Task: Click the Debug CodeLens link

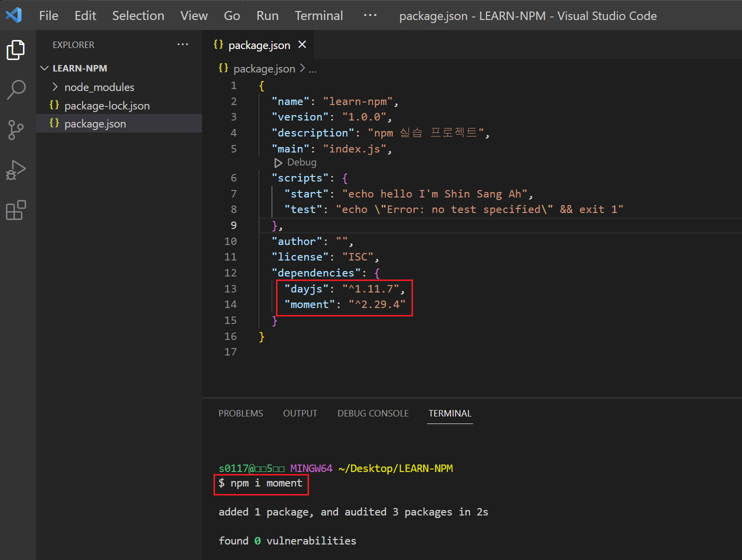Action: [x=301, y=162]
